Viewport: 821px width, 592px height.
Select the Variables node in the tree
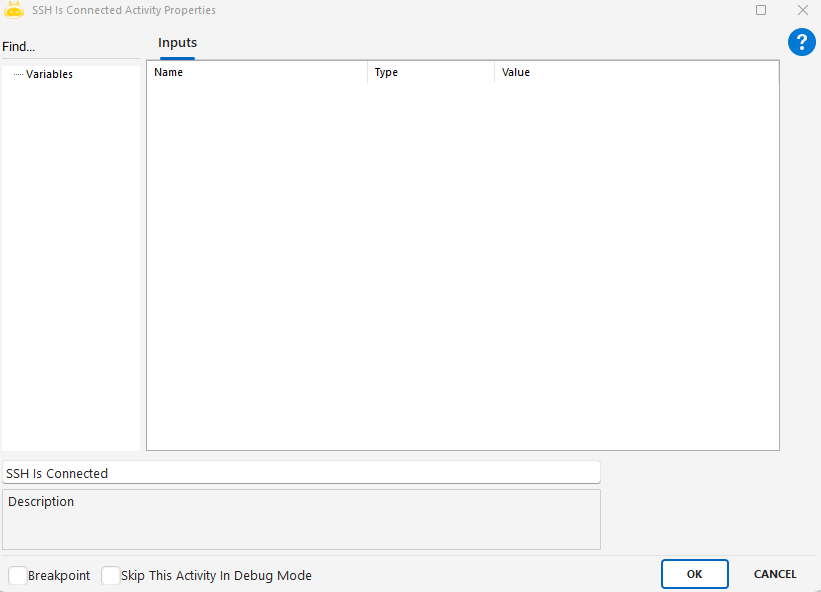[x=49, y=74]
